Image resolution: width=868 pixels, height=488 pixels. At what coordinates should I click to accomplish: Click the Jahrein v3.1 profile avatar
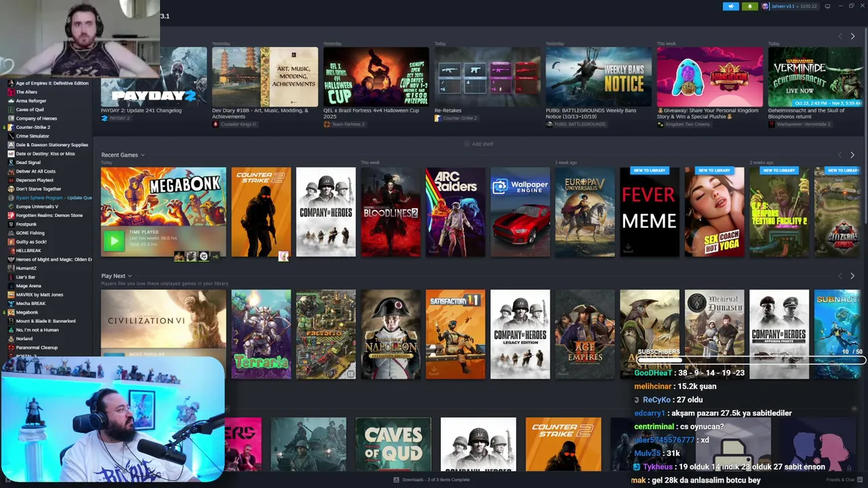(766, 6)
